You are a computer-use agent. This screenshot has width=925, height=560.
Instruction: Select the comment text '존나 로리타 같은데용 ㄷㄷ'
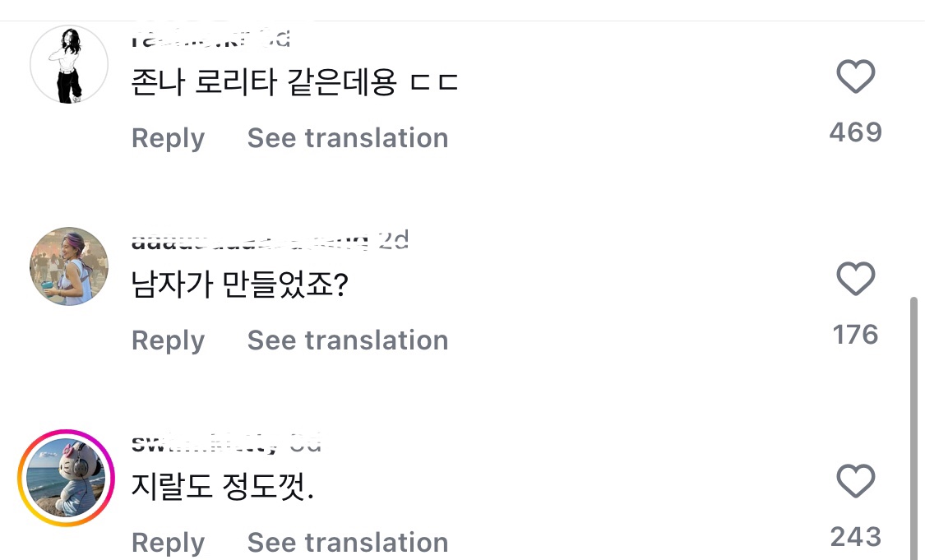[294, 83]
